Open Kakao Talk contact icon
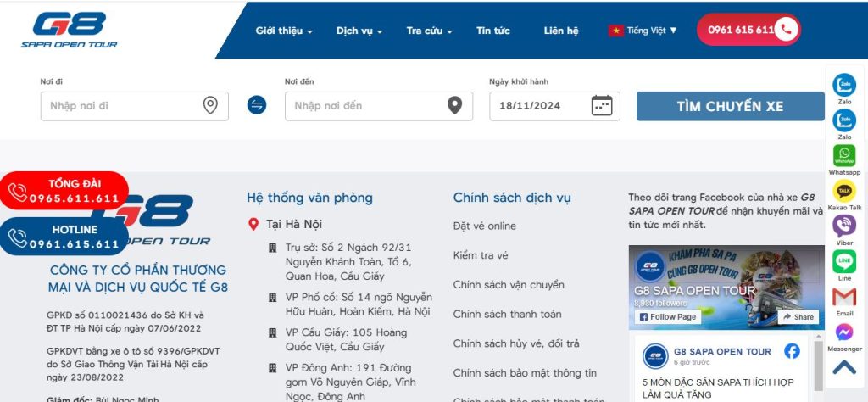 (x=844, y=191)
